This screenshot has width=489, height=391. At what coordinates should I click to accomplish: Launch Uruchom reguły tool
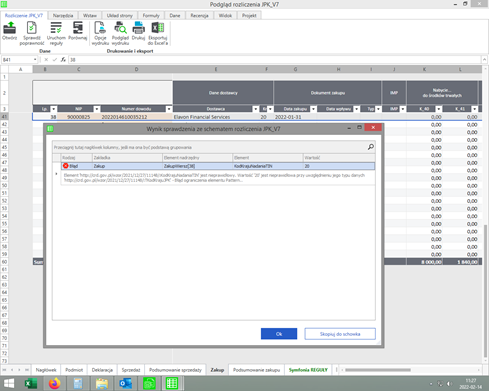click(56, 29)
